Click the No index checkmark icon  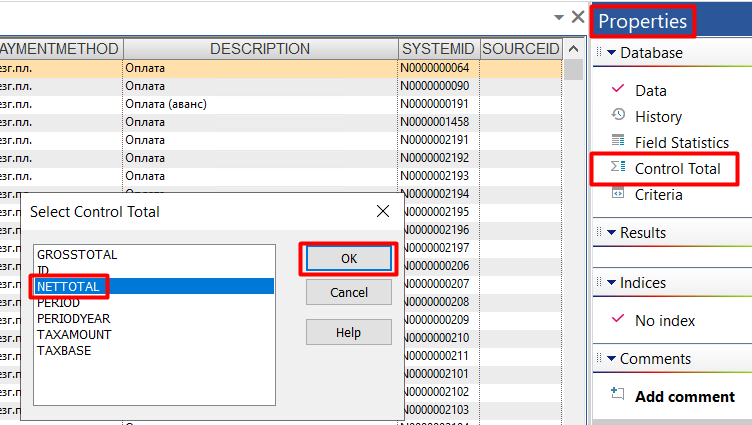tap(618, 319)
